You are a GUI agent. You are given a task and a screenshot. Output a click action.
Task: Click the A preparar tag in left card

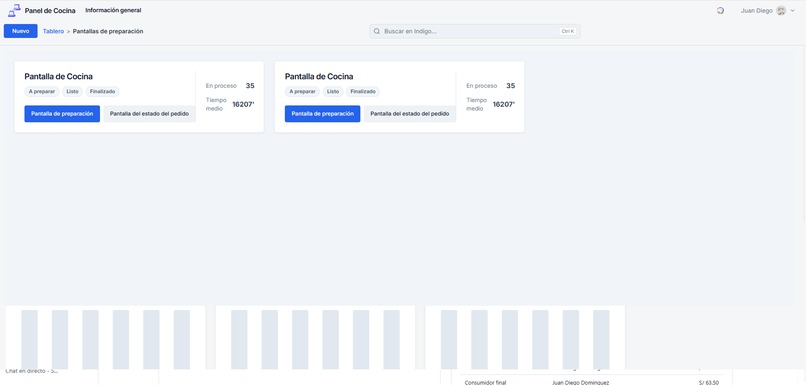42,91
